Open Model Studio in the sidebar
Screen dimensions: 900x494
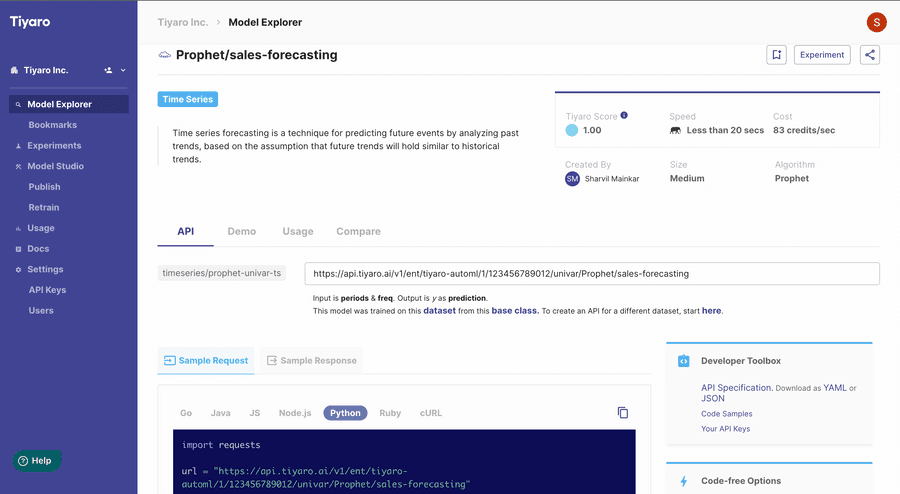point(56,166)
